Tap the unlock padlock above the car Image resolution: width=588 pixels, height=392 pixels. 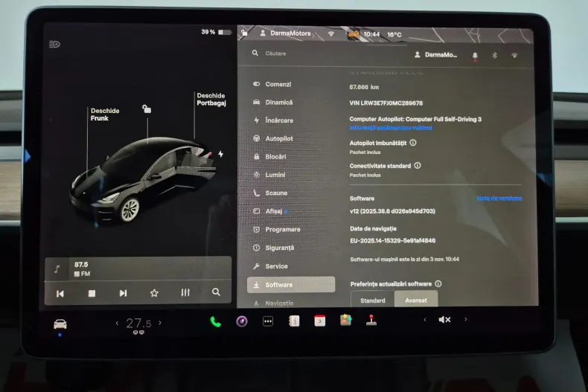tap(147, 109)
